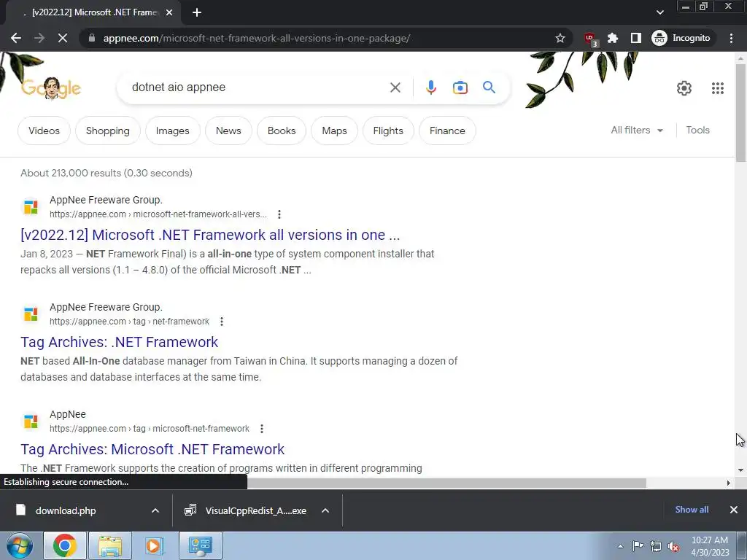Open the Tag Archives: .NET Framework result
The image size is (747, 560).
point(119,342)
